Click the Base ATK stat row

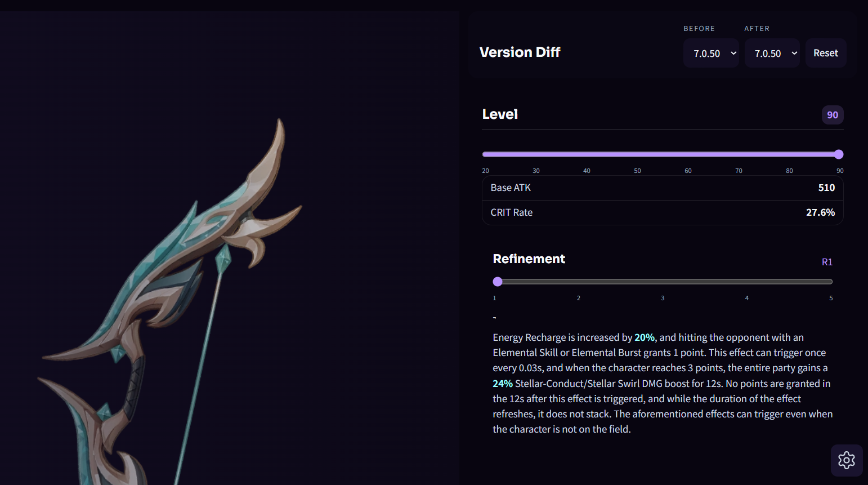click(663, 188)
